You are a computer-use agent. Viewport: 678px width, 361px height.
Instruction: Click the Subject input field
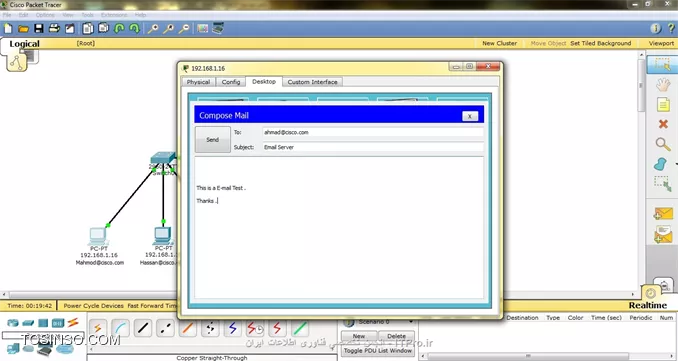[x=373, y=147]
